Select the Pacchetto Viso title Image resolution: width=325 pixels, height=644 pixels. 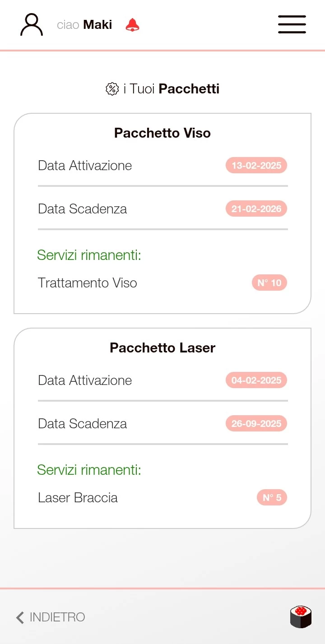tap(162, 133)
